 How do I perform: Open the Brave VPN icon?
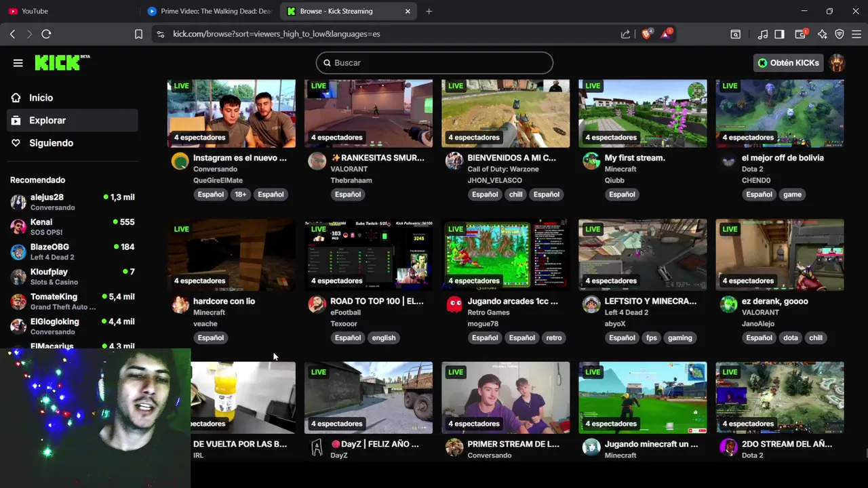tap(840, 34)
